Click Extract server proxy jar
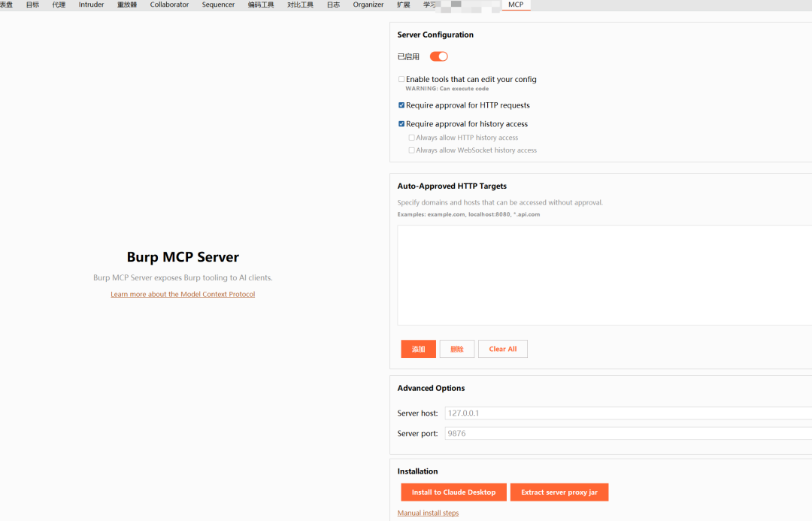 [x=559, y=492]
